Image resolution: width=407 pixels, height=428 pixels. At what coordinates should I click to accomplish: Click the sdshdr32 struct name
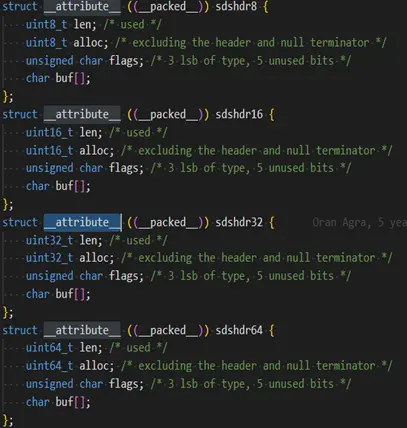(x=239, y=222)
